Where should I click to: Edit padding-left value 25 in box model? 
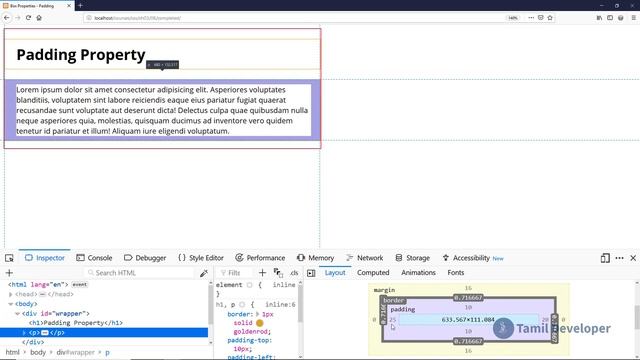coord(393,320)
